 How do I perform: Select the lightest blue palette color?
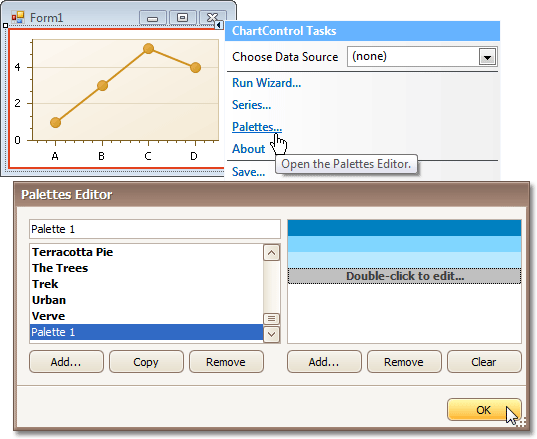click(404, 260)
